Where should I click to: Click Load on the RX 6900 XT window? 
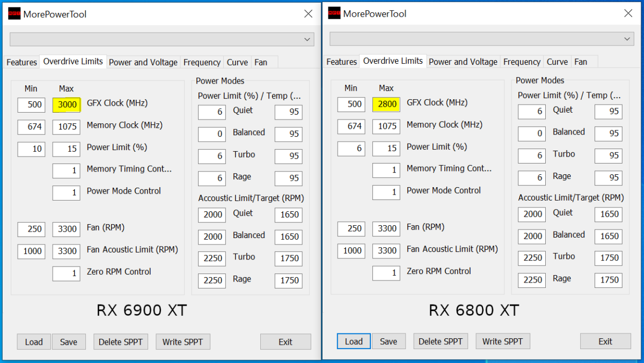pos(33,342)
